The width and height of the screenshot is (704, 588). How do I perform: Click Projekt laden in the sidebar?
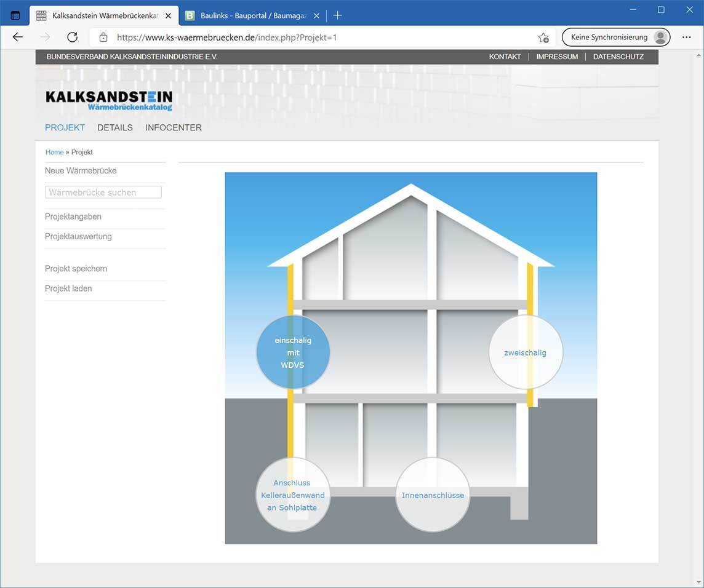pos(68,288)
